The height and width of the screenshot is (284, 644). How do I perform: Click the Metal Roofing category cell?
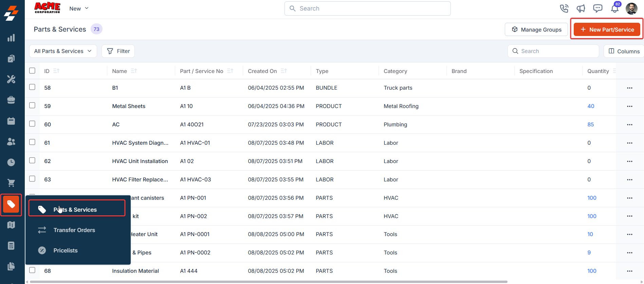click(x=401, y=106)
